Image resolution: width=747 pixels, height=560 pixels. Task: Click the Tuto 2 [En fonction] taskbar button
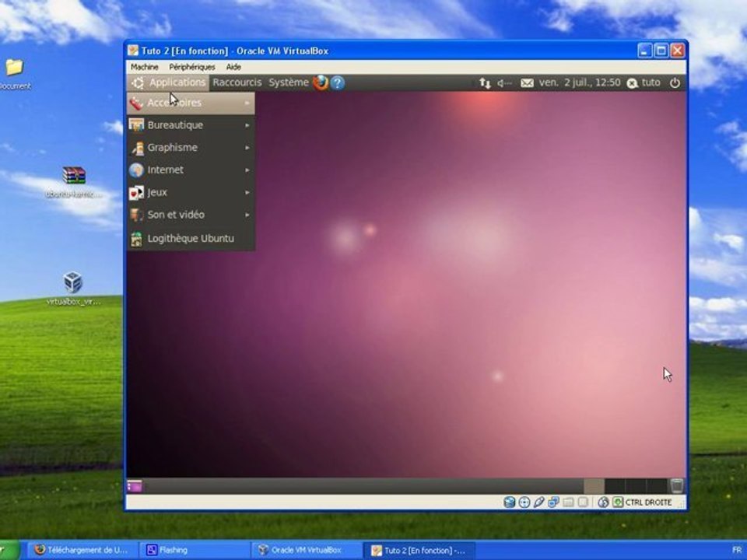(x=419, y=550)
